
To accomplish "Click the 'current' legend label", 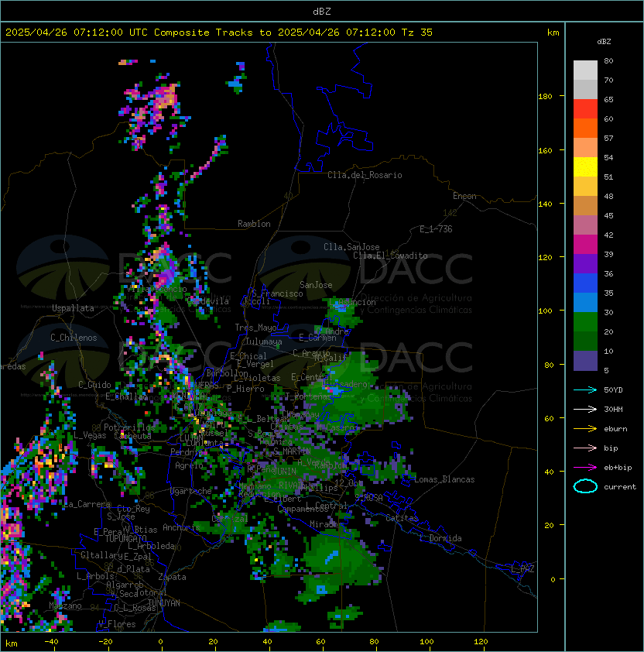I will coord(620,487).
